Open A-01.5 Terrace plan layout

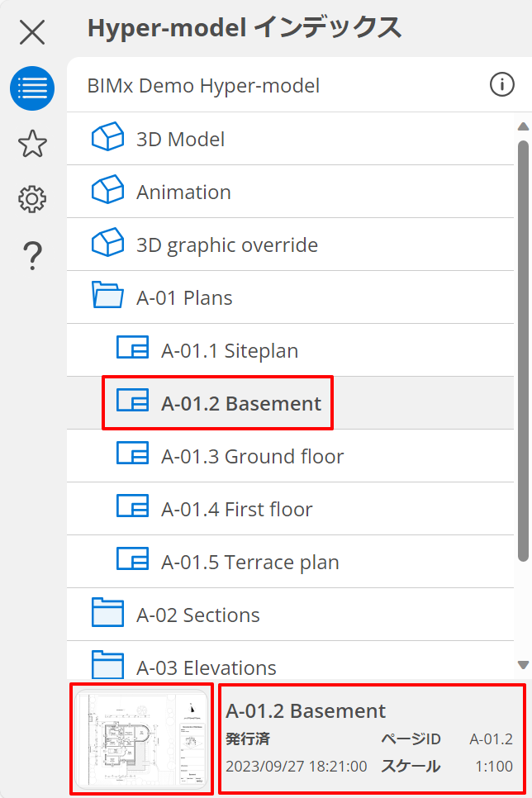click(x=249, y=562)
